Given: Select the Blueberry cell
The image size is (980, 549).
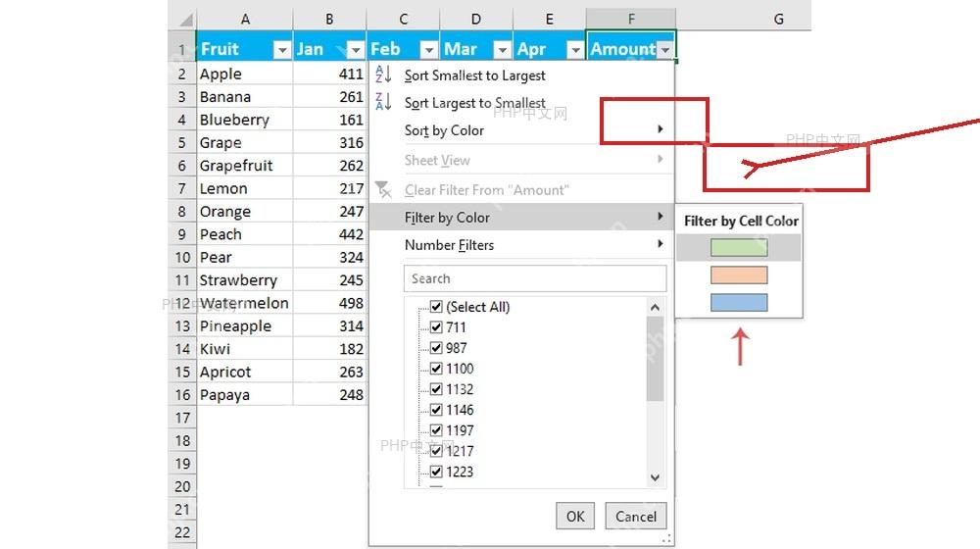Looking at the screenshot, I should pyautogui.click(x=244, y=120).
